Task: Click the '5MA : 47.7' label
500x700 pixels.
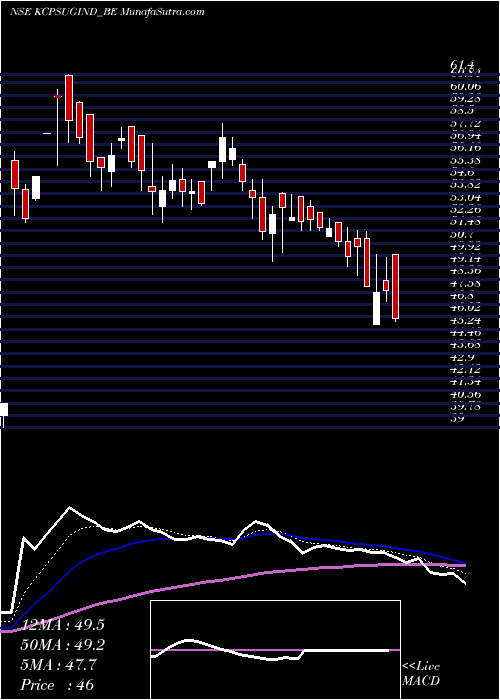Action: point(58,664)
